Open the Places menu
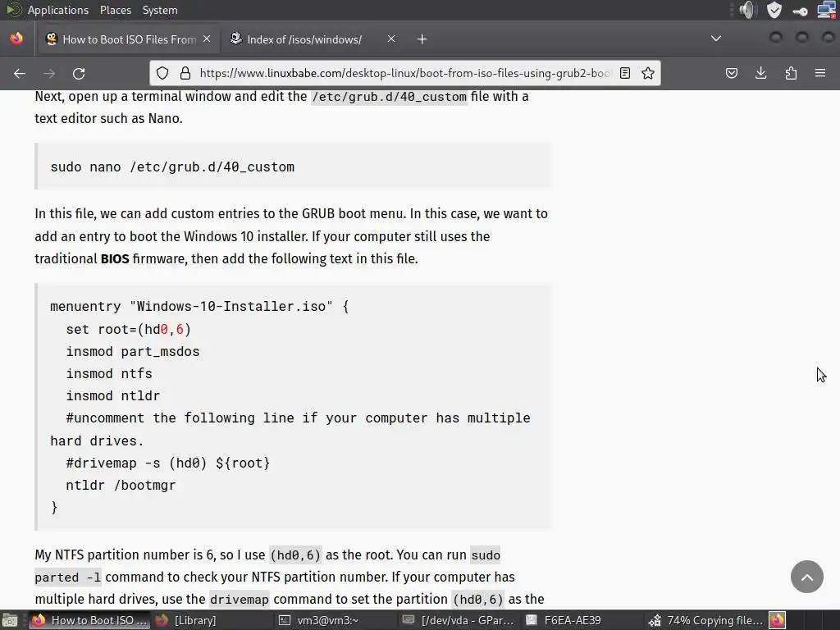The width and height of the screenshot is (840, 630). [115, 10]
